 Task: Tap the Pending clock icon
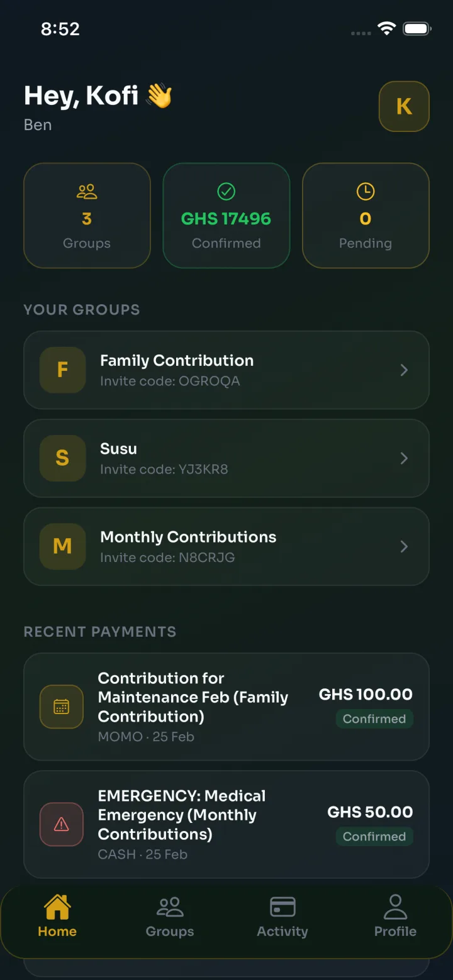pyautogui.click(x=366, y=192)
